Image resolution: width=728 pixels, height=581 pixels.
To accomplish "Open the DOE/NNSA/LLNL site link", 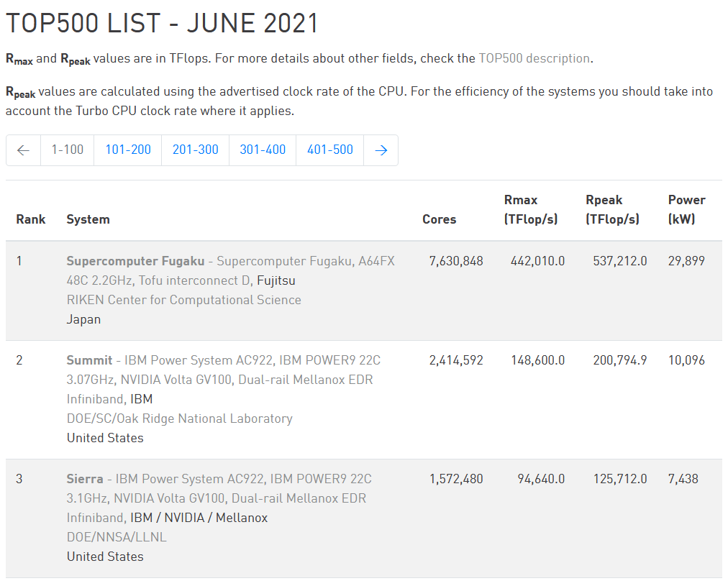I will (117, 537).
